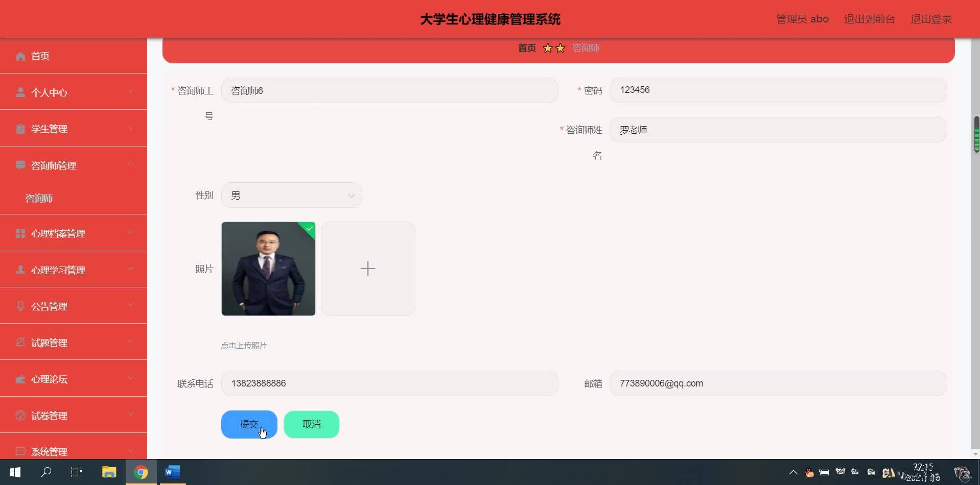Viewport: 980px width, 485px height.
Task: Click the 学生管理 icon in sidebar
Action: [20, 129]
